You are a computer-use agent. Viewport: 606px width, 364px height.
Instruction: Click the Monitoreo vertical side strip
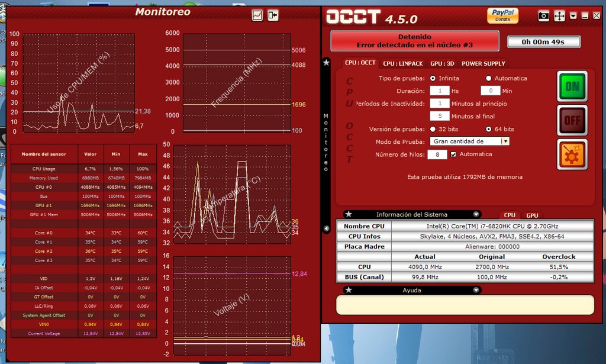click(x=326, y=143)
